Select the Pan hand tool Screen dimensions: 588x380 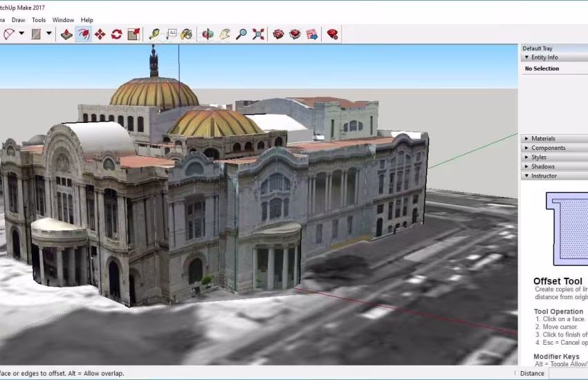(x=224, y=35)
